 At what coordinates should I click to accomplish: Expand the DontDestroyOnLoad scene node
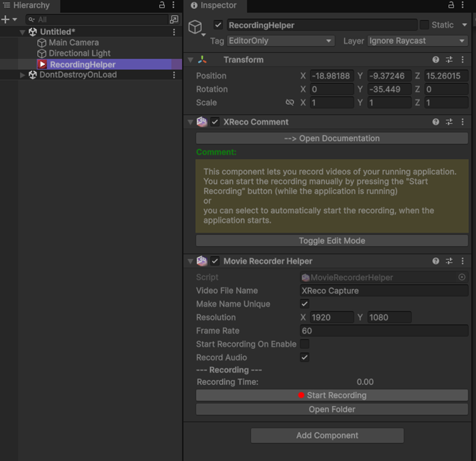pos(22,75)
